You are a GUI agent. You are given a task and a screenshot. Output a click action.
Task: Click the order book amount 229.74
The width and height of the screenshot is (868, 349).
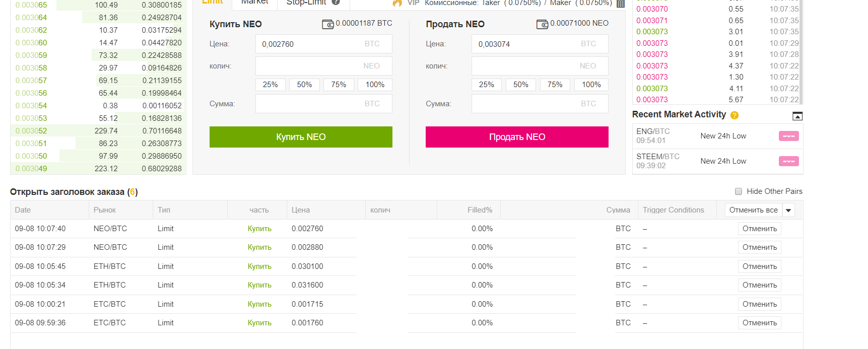pos(106,131)
